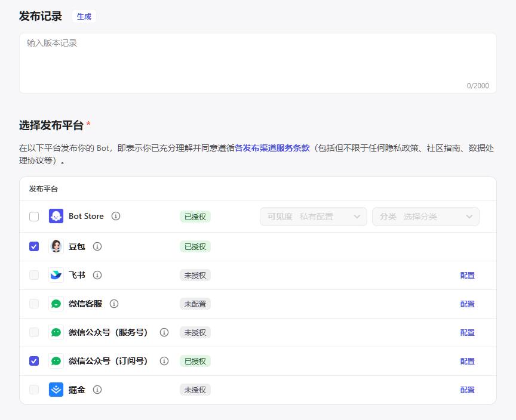Open info tooltip next to Bot Store
The width and height of the screenshot is (516, 420).
tap(116, 216)
